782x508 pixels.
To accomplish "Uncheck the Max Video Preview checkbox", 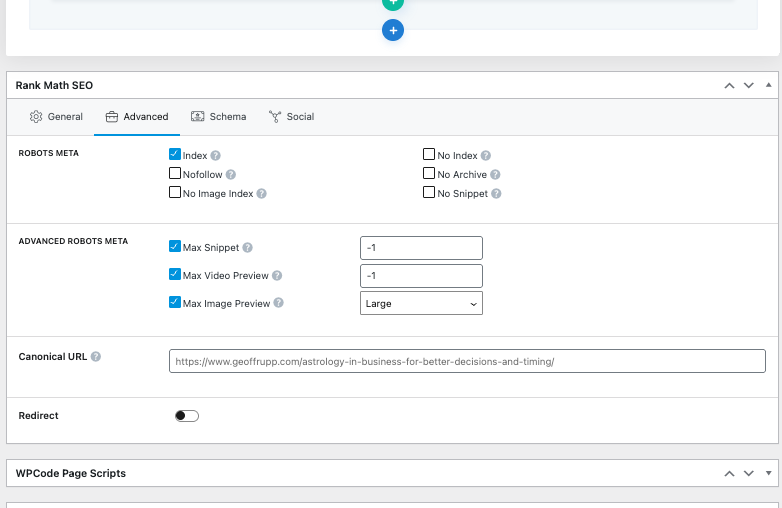I will click(175, 275).
